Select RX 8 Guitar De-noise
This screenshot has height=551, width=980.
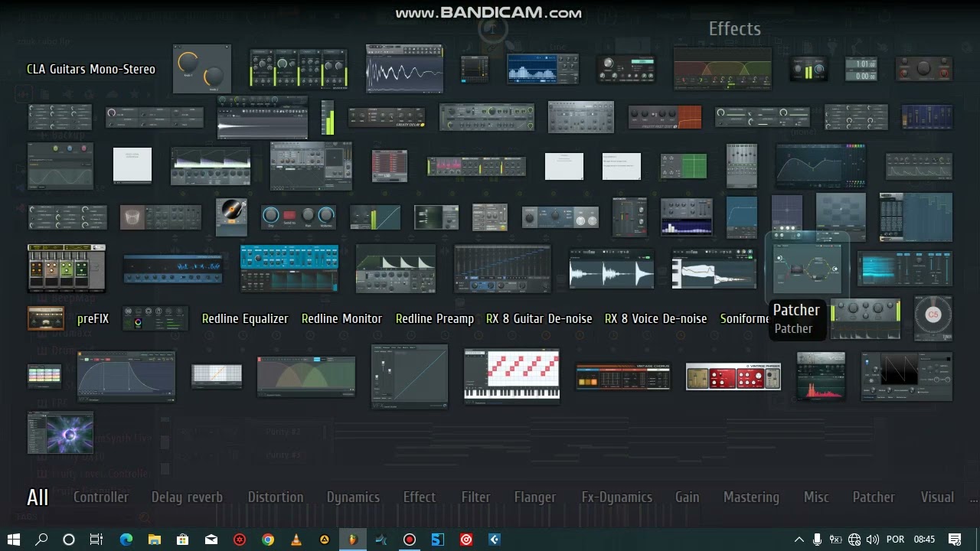pyautogui.click(x=539, y=318)
